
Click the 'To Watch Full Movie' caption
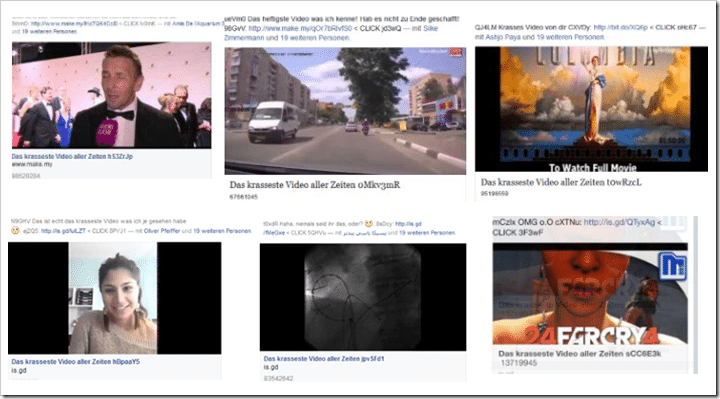click(x=593, y=168)
